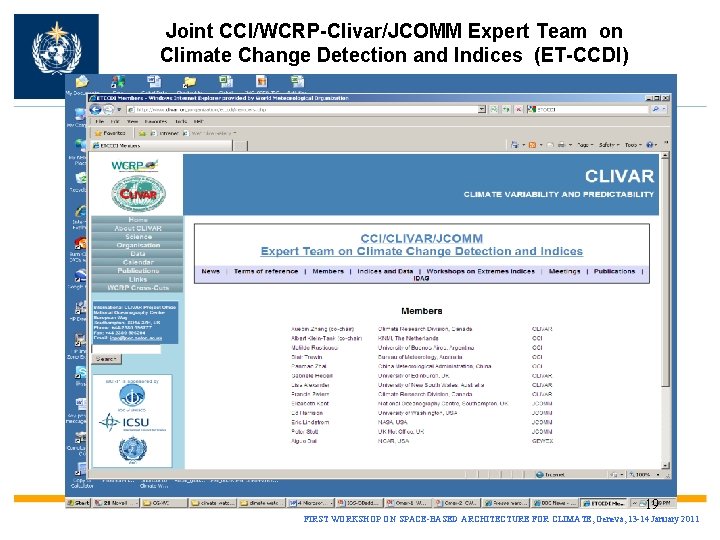
Task: Switch to ETCCDI Members taskbar button
Action: click(x=604, y=503)
